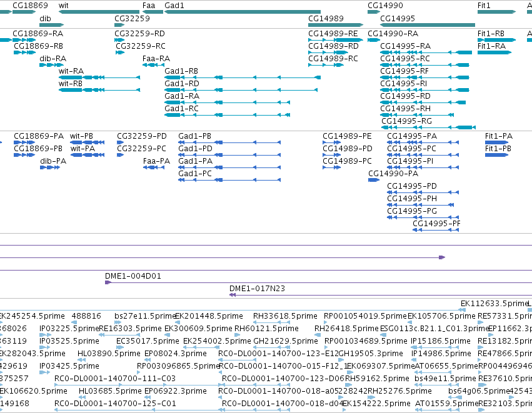The width and height of the screenshot is (532, 413).
Task: Select transcript CG14995-RD
Action: click(x=423, y=102)
